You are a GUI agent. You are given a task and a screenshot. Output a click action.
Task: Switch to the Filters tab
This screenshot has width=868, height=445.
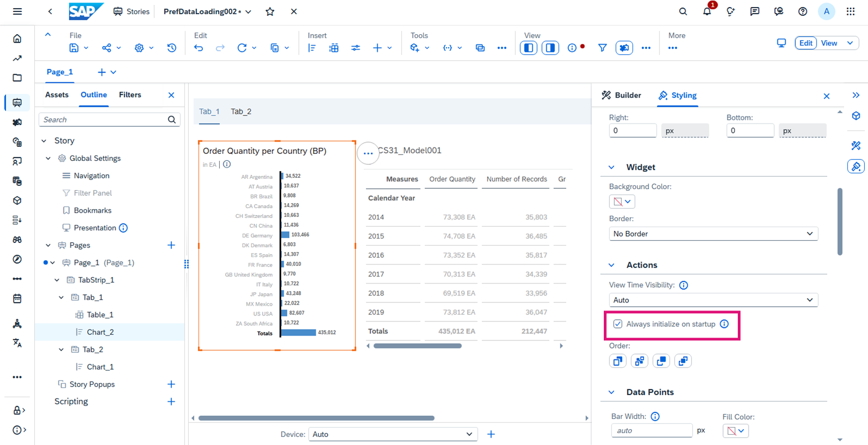click(x=130, y=95)
